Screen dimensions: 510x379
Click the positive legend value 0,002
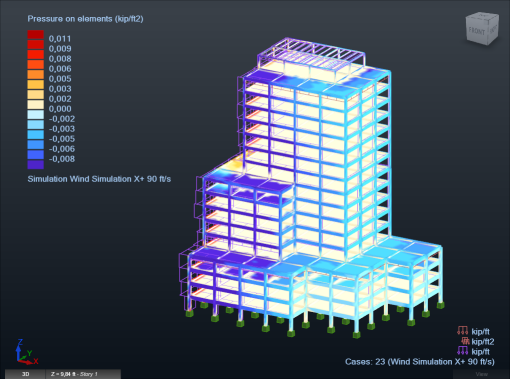[x=60, y=99]
